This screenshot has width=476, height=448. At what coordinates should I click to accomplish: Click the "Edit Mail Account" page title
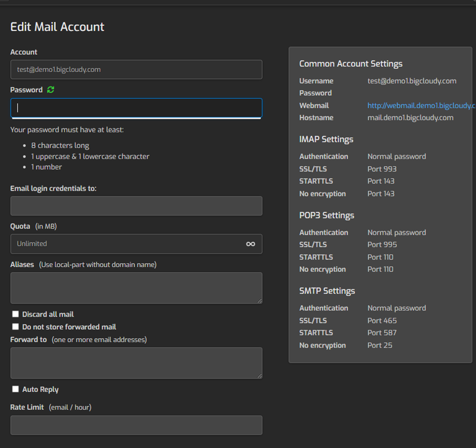pyautogui.click(x=57, y=26)
